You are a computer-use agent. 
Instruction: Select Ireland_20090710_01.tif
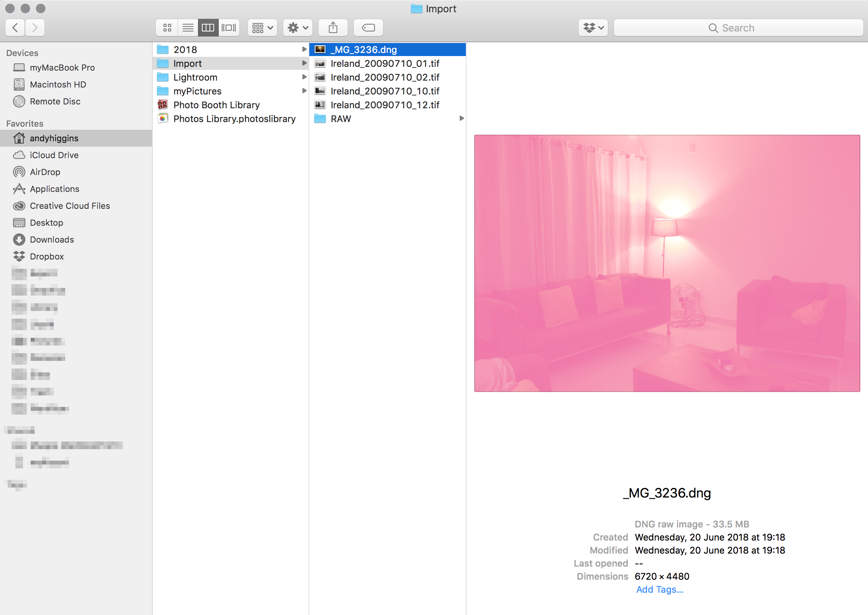coord(388,63)
